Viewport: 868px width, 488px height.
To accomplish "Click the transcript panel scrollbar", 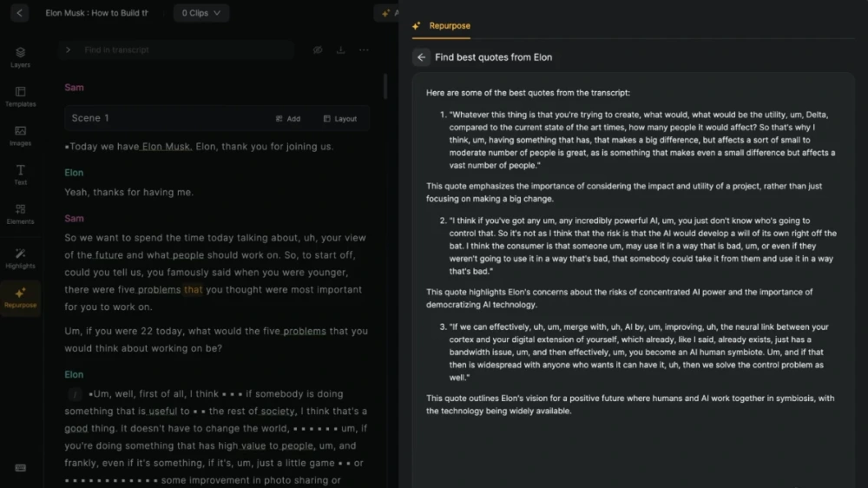I will click(385, 87).
